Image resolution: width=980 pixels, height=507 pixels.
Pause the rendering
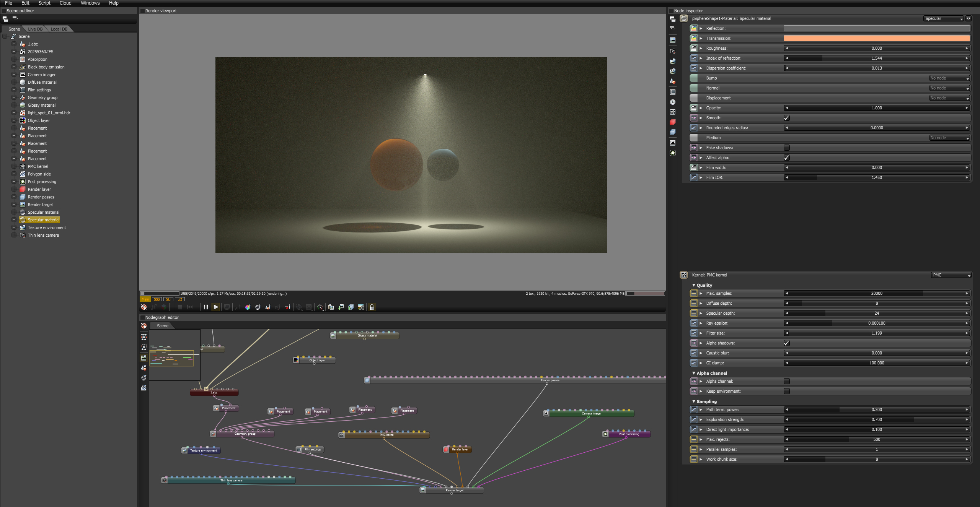tap(206, 307)
